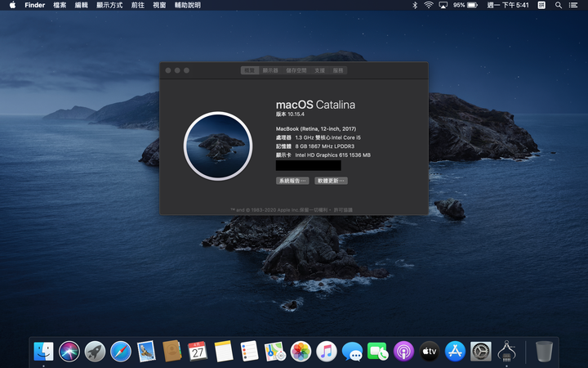Open Calendar icon showing 27
Screen dimensions: 588x368
click(x=198, y=352)
